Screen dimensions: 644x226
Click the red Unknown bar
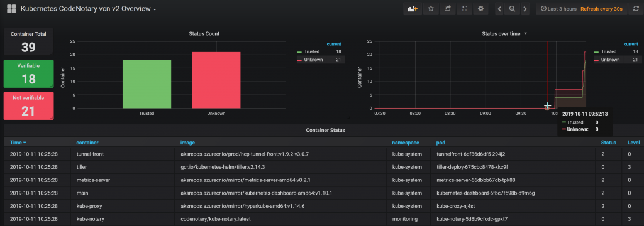point(216,80)
